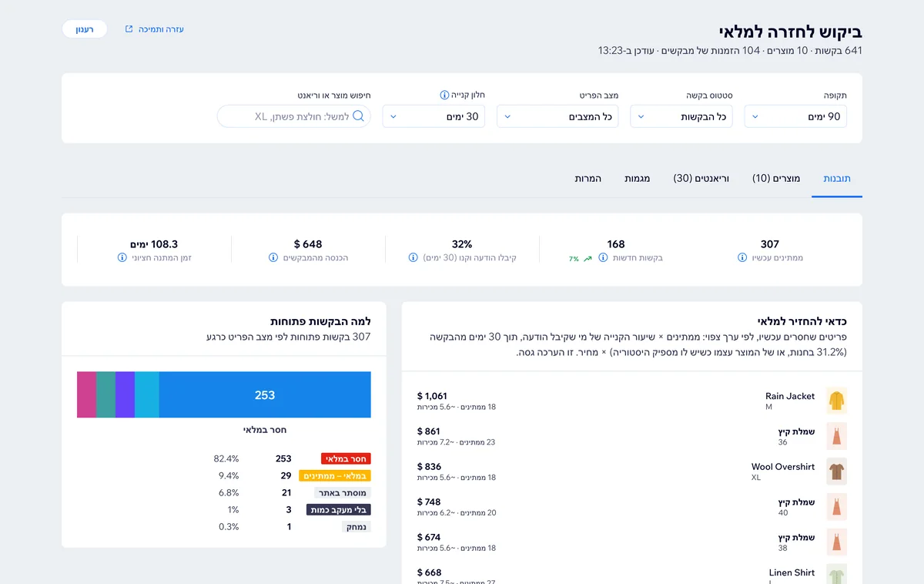Viewport: 924px width, 584px height.
Task: Click the 168 new requests value
Action: 616,244
